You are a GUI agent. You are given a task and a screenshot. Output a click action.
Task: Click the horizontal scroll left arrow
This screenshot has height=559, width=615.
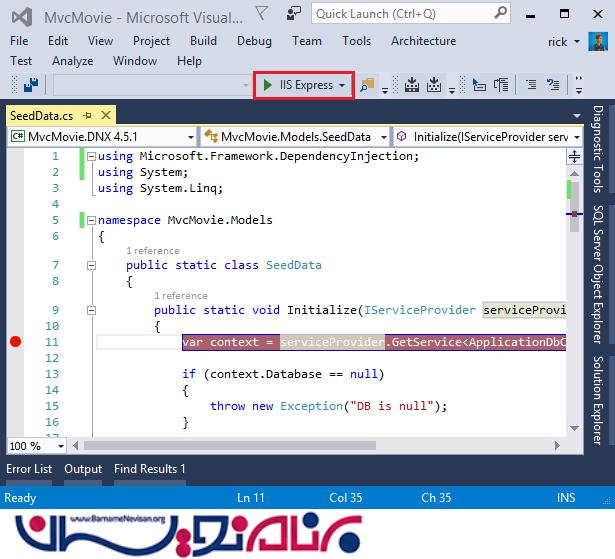75,446
